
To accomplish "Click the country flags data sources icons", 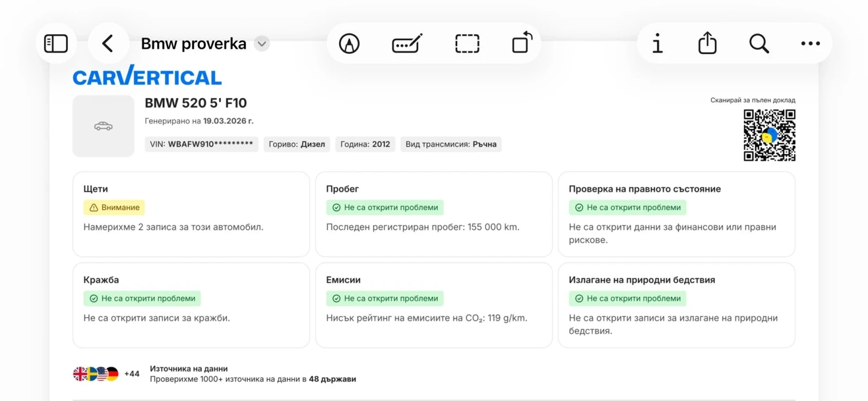I will point(96,374).
